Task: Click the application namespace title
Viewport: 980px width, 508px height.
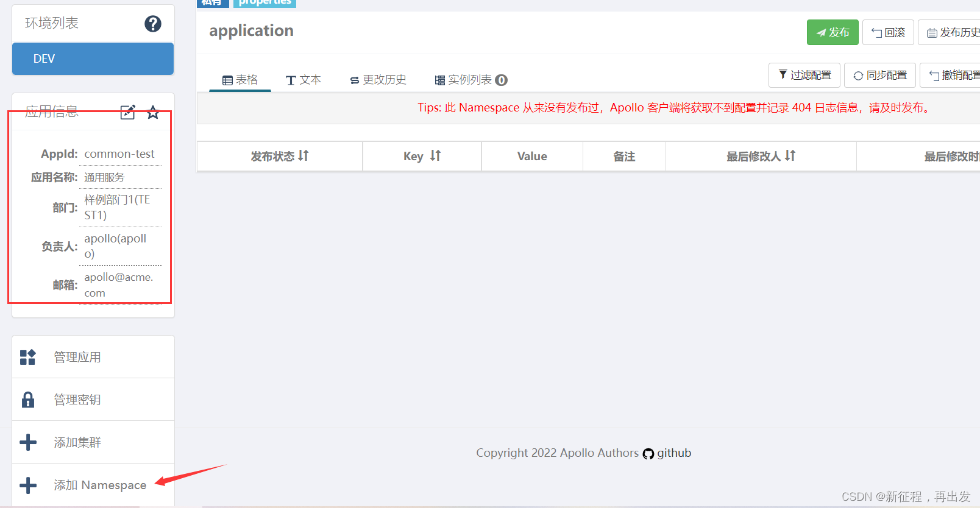Action: point(251,31)
